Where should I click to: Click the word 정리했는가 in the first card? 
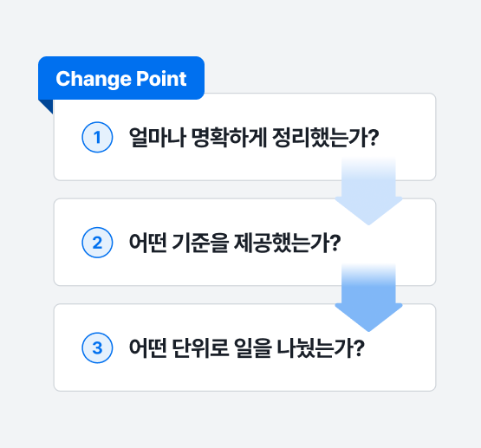click(320, 137)
